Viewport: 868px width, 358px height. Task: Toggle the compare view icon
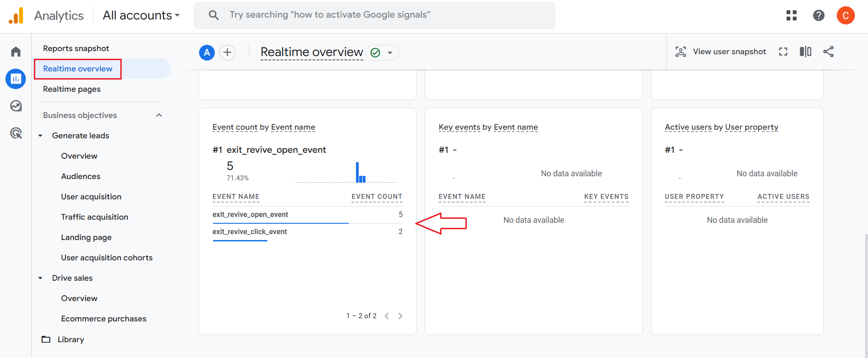[805, 52]
